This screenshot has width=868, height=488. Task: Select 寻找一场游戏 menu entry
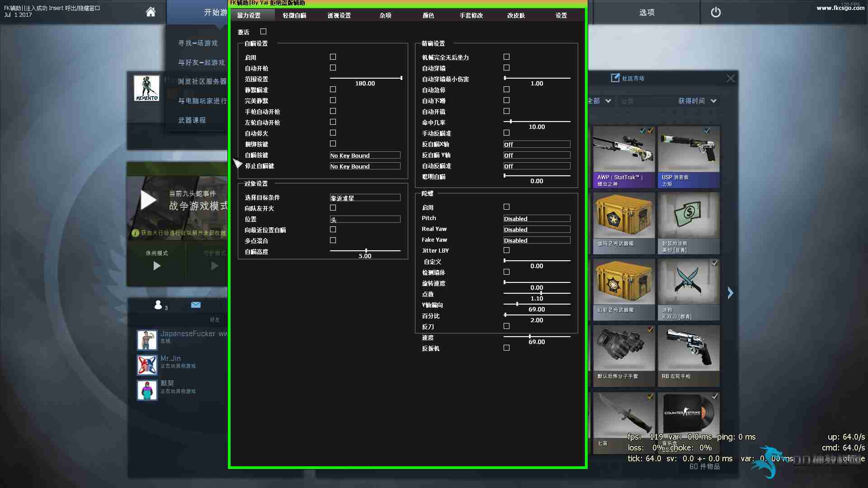pyautogui.click(x=198, y=43)
